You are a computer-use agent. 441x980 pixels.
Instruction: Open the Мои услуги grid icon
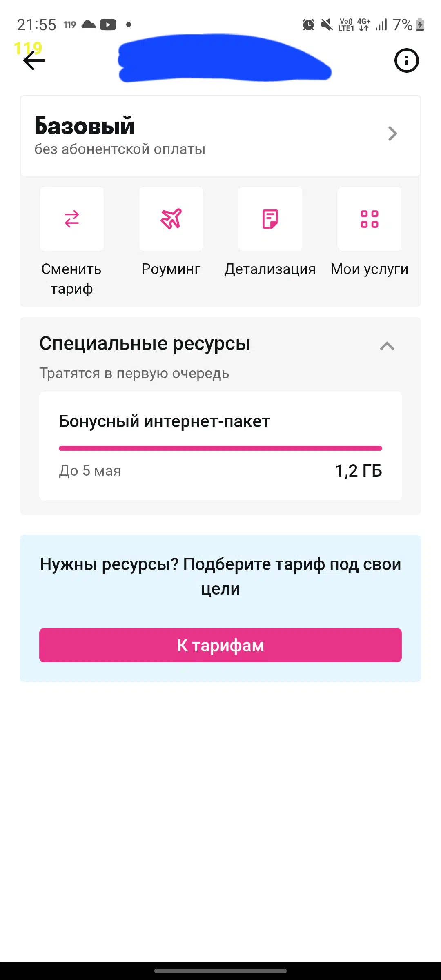(370, 219)
